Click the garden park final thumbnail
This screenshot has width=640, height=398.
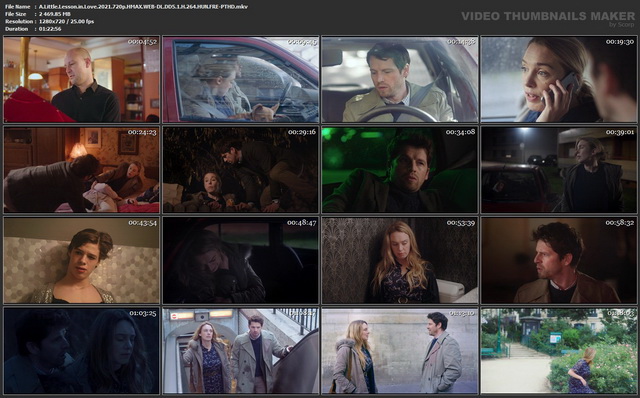(559, 351)
